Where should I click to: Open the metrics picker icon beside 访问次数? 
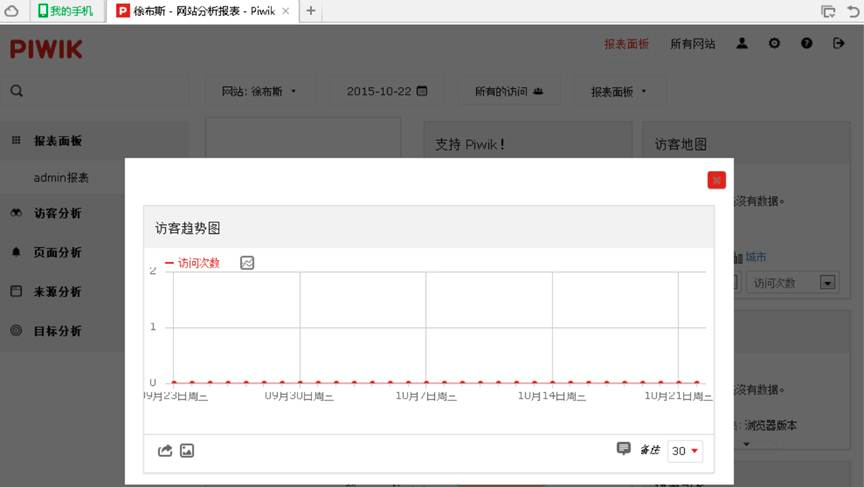point(247,263)
